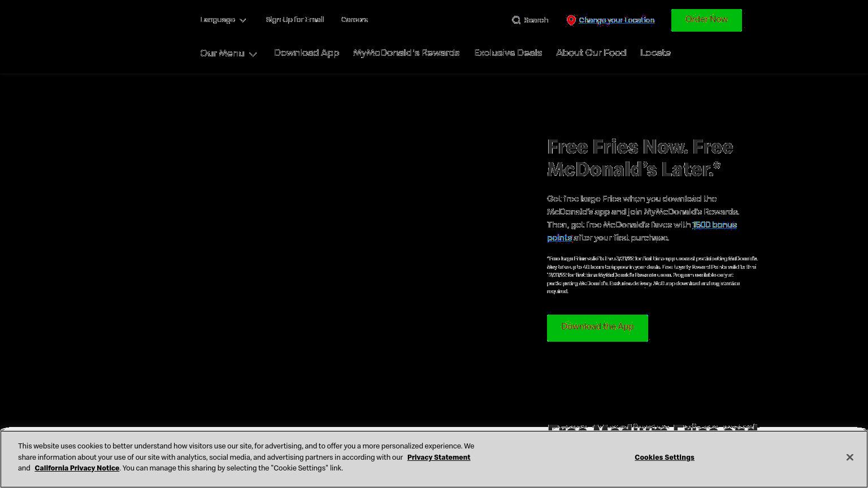Go to Download App page

point(306,53)
